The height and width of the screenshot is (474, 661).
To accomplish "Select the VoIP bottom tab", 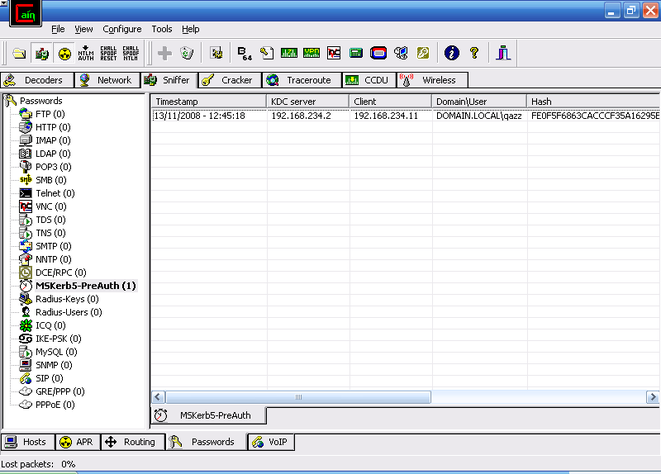I will [271, 442].
